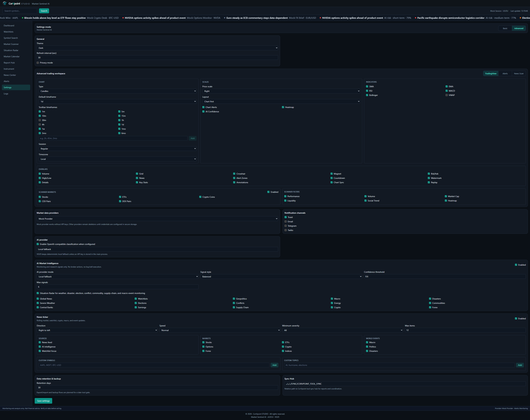The width and height of the screenshot is (530, 420).
Task: Open Logs in the sidebar
Action: [16, 94]
